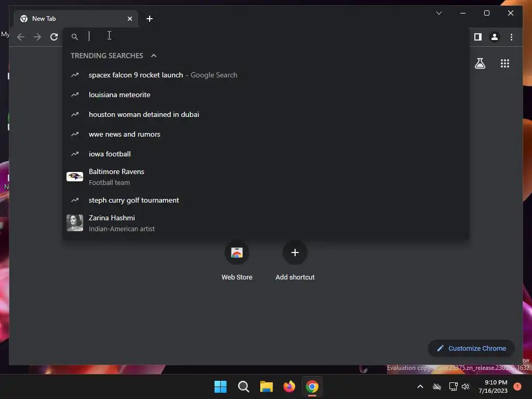Click the trending arrow icon beside iowa football

coord(75,154)
